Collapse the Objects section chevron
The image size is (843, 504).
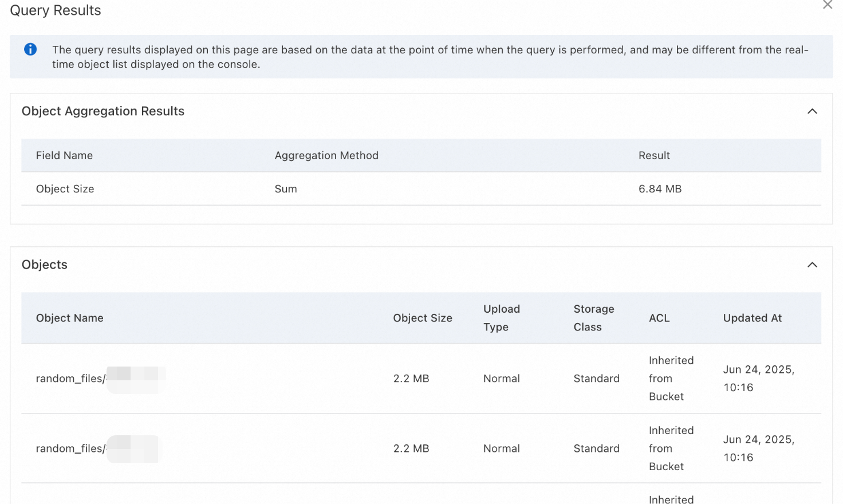coord(812,265)
